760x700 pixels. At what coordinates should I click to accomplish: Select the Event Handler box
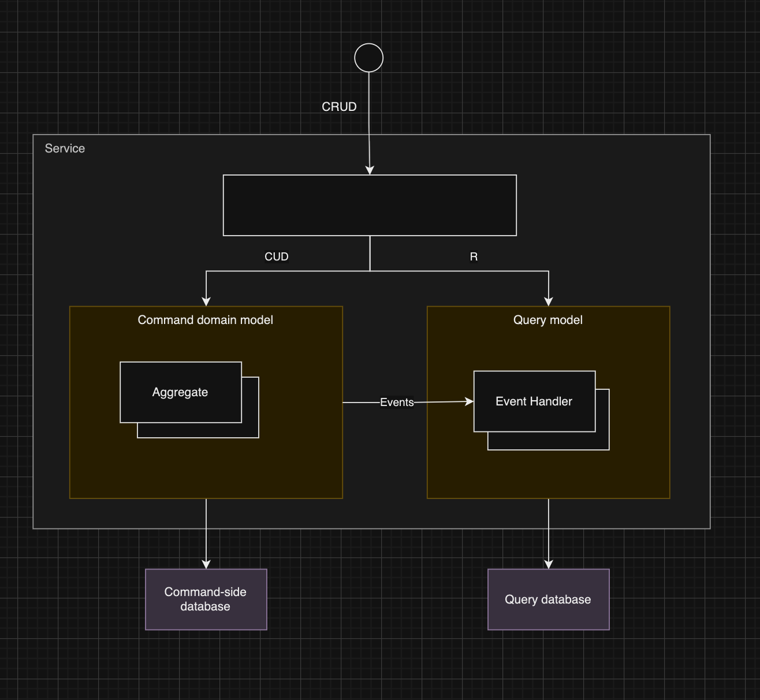point(534,401)
